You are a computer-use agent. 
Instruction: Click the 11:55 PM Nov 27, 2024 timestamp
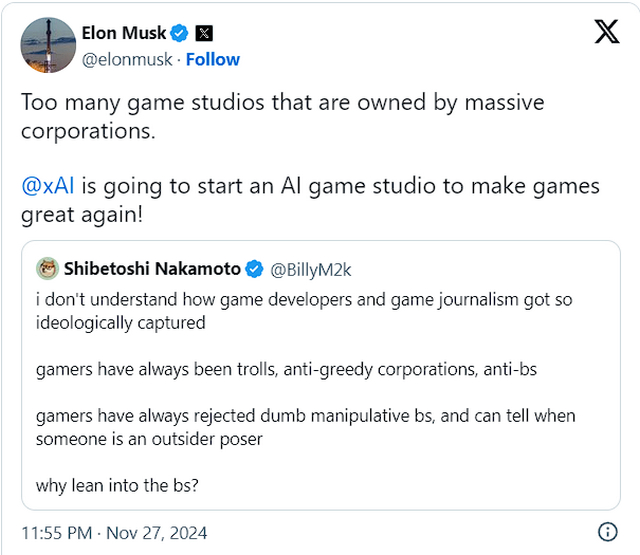[114, 533]
